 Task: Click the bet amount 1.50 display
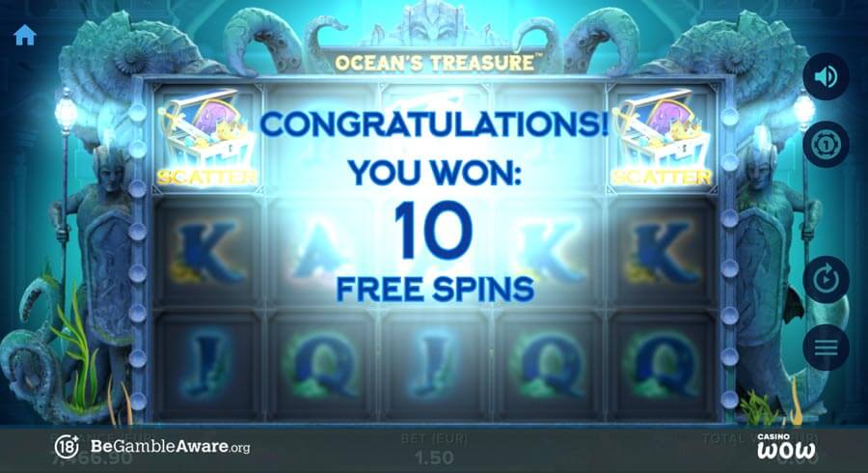point(435,459)
